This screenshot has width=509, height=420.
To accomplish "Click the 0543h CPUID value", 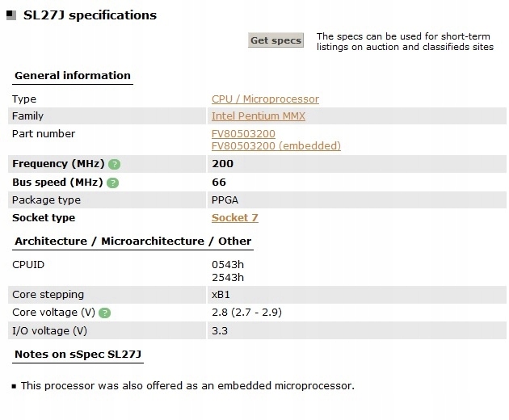I will pos(226,264).
